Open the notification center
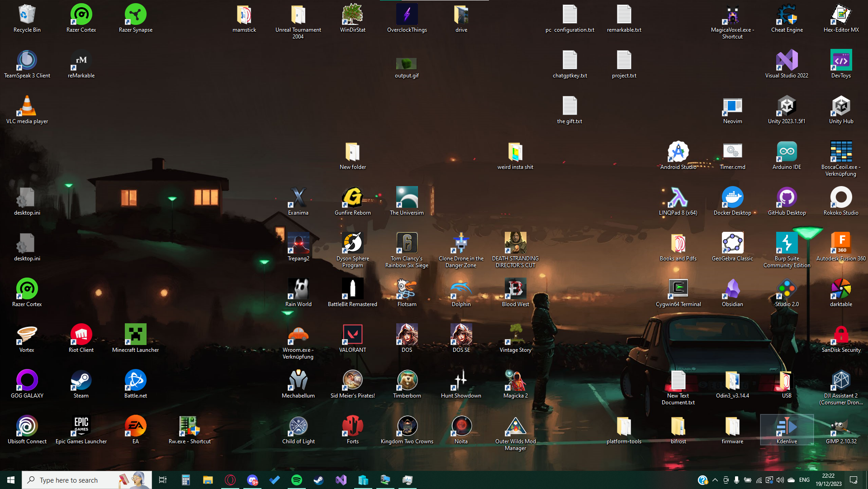Image resolution: width=868 pixels, height=489 pixels. [854, 480]
